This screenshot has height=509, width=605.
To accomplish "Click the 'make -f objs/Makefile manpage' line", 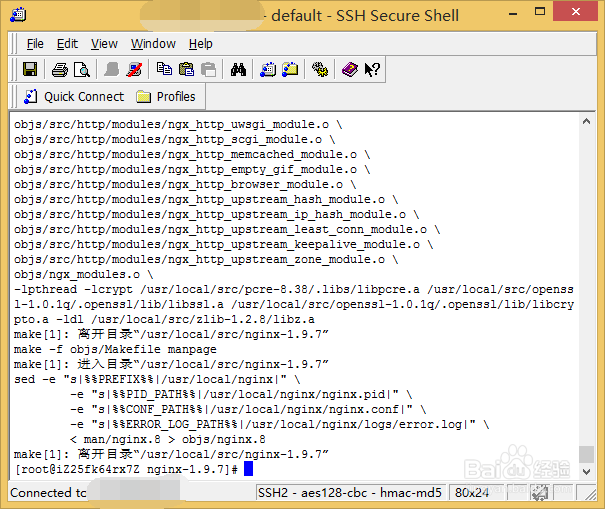I will coord(115,349).
